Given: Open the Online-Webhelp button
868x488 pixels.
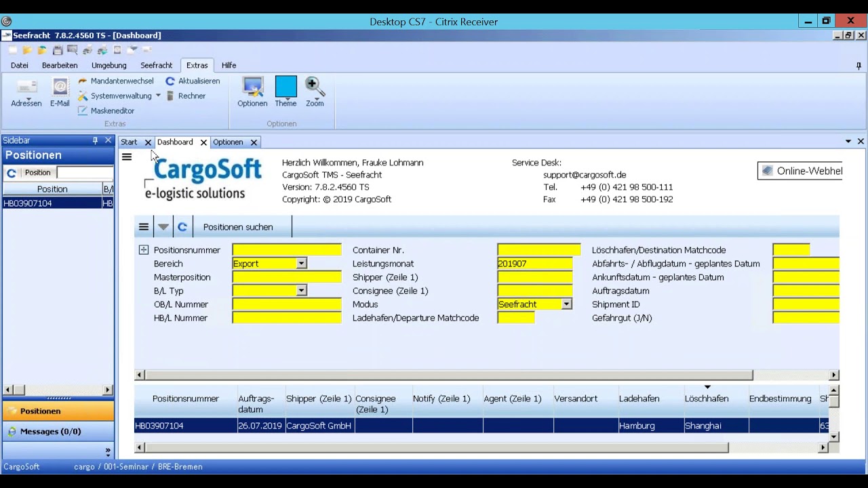Looking at the screenshot, I should click(x=800, y=171).
